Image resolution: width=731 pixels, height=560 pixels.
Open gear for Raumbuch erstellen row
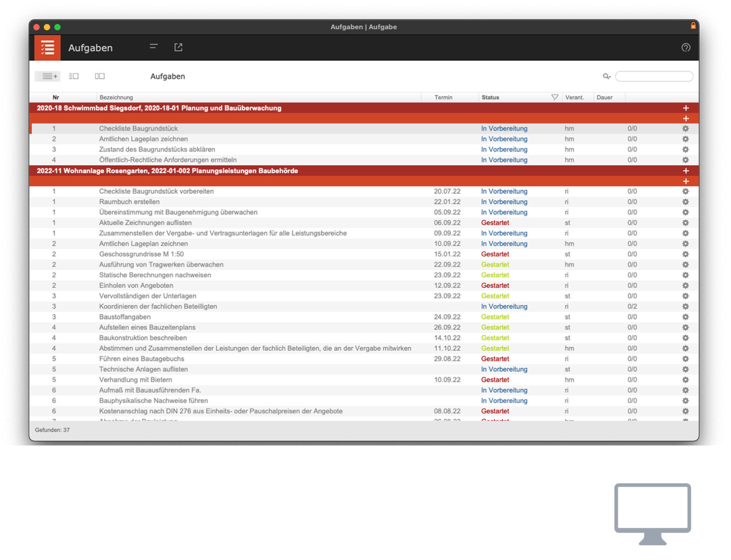(x=686, y=202)
